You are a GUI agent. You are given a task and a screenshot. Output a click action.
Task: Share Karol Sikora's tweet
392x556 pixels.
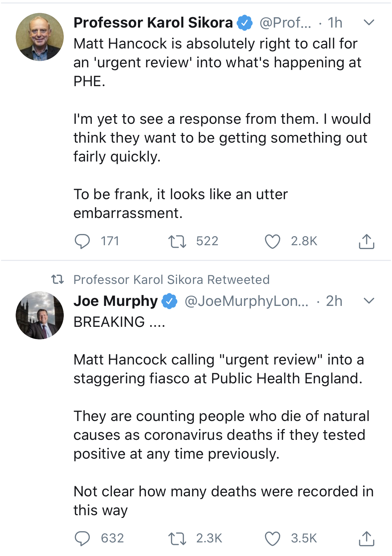[366, 241]
